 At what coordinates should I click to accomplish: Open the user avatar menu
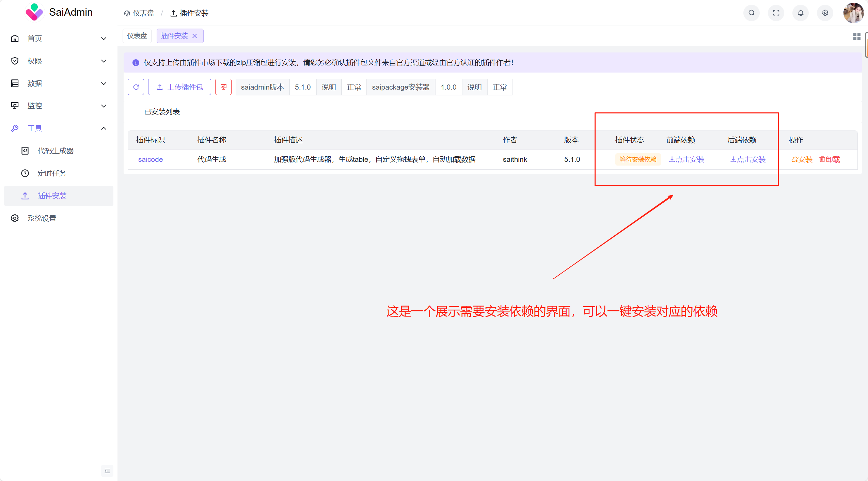click(853, 13)
